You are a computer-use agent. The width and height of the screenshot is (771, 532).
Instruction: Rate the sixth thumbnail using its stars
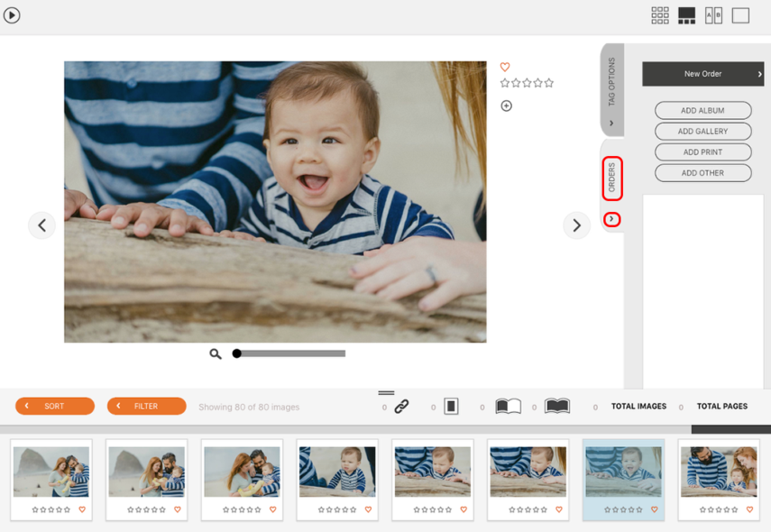point(528,509)
